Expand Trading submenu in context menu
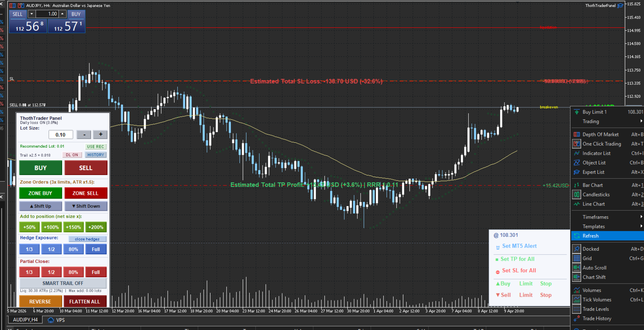 click(x=608, y=121)
